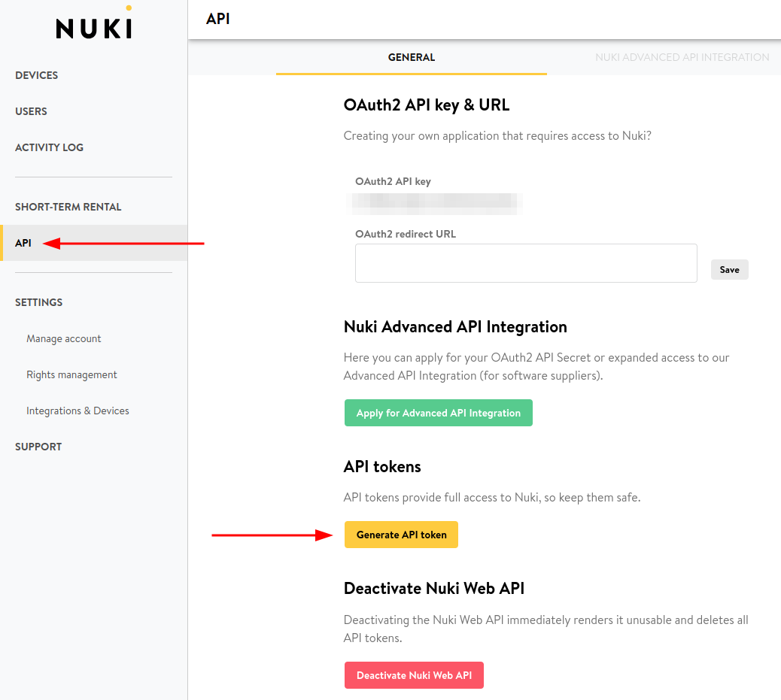Select API in the sidebar
The width and height of the screenshot is (781, 700).
[93, 243]
